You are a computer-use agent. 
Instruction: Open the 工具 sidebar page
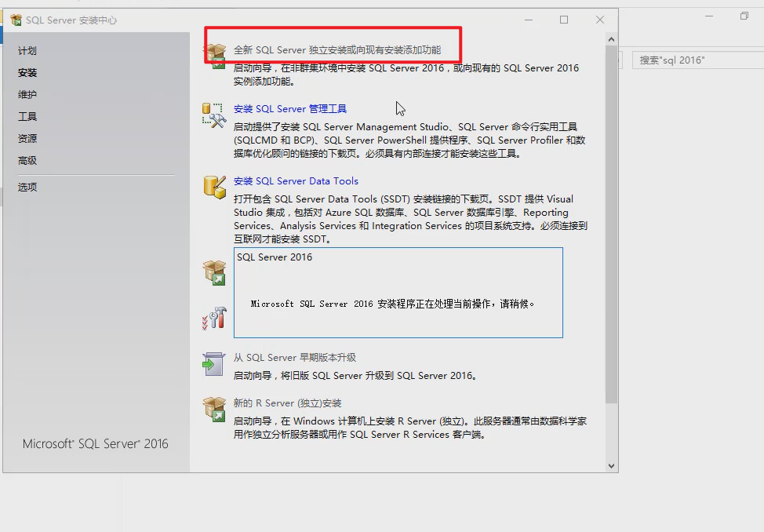(x=27, y=117)
